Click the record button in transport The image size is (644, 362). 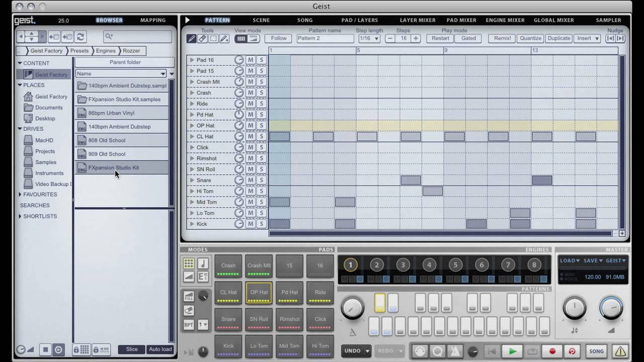coord(552,351)
